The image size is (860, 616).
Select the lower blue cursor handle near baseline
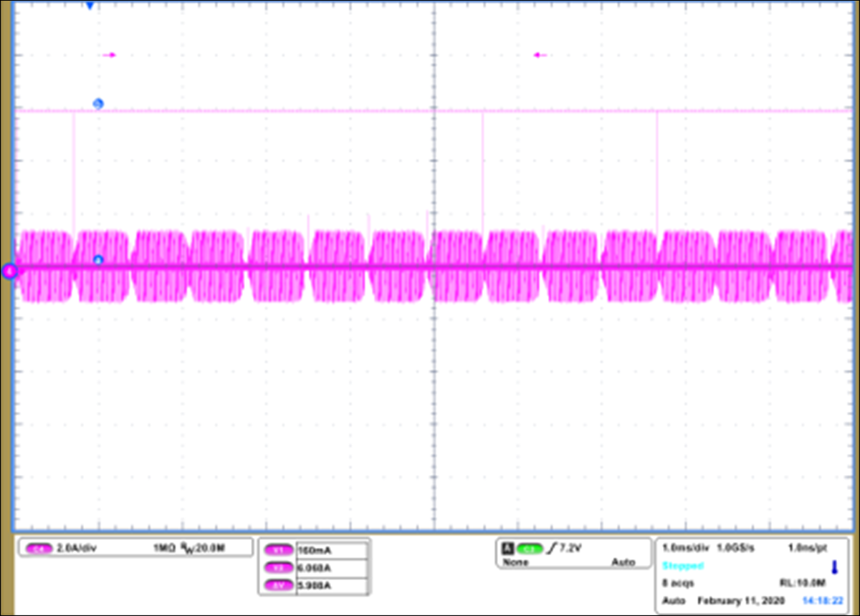(x=99, y=259)
